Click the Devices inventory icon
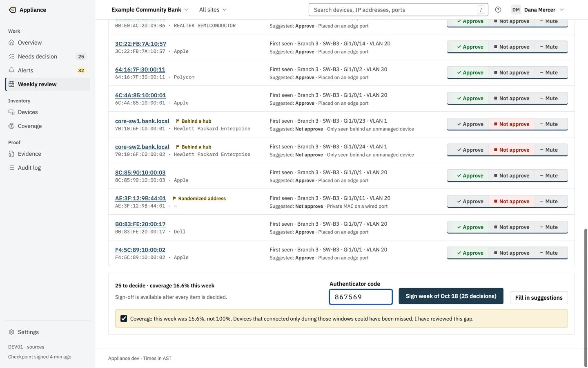Screen dimensions: 588x368 tap(11, 112)
